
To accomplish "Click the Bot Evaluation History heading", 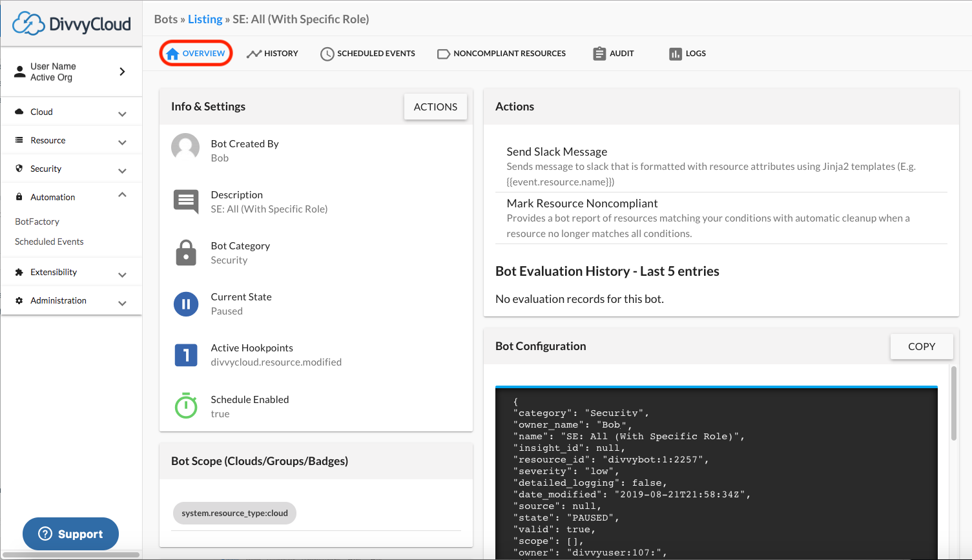I will coord(607,271).
